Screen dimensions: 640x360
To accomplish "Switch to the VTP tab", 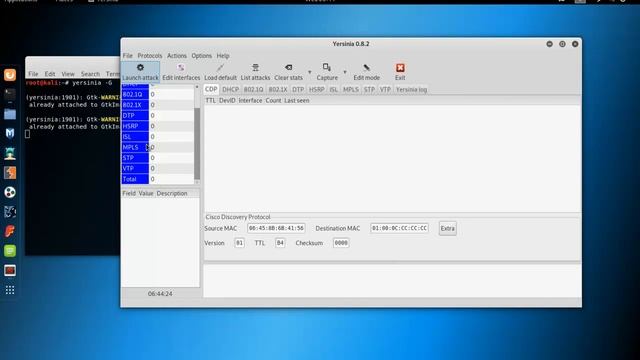I will tap(385, 89).
